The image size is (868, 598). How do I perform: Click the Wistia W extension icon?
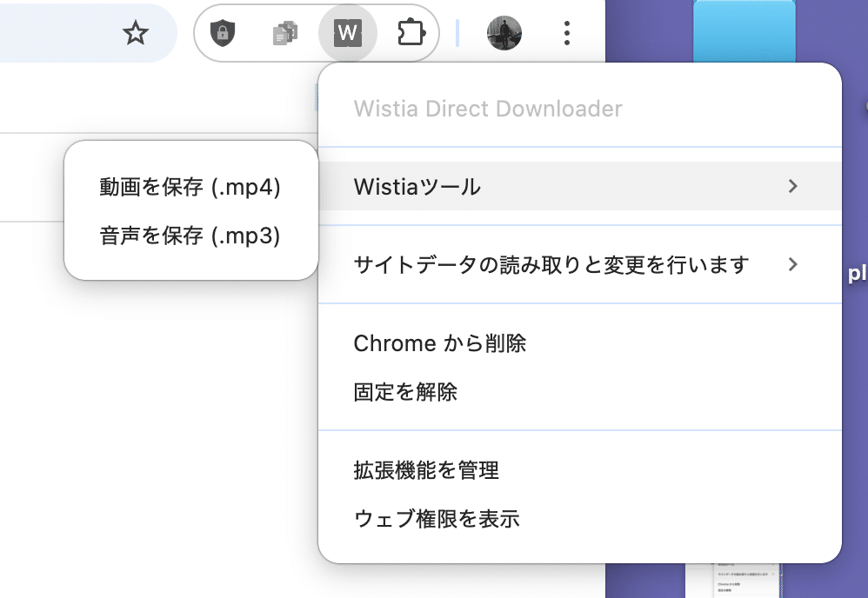(347, 34)
